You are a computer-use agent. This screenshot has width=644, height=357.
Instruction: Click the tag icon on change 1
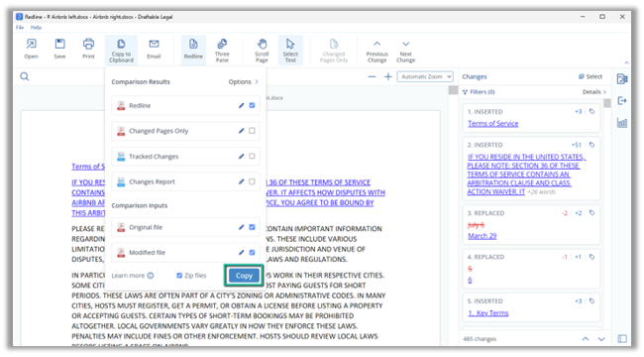pyautogui.click(x=591, y=111)
